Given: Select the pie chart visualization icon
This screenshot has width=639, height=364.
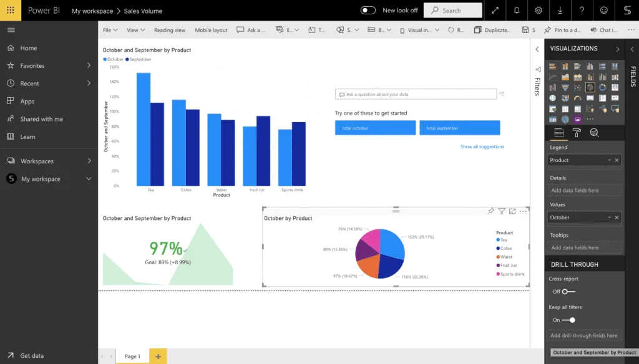Looking at the screenshot, I should (x=591, y=87).
